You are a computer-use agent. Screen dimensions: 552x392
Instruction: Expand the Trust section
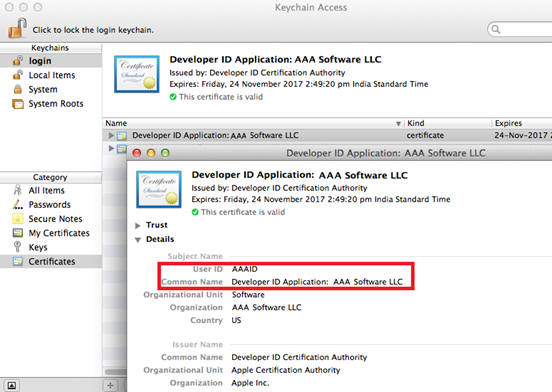[x=138, y=225]
